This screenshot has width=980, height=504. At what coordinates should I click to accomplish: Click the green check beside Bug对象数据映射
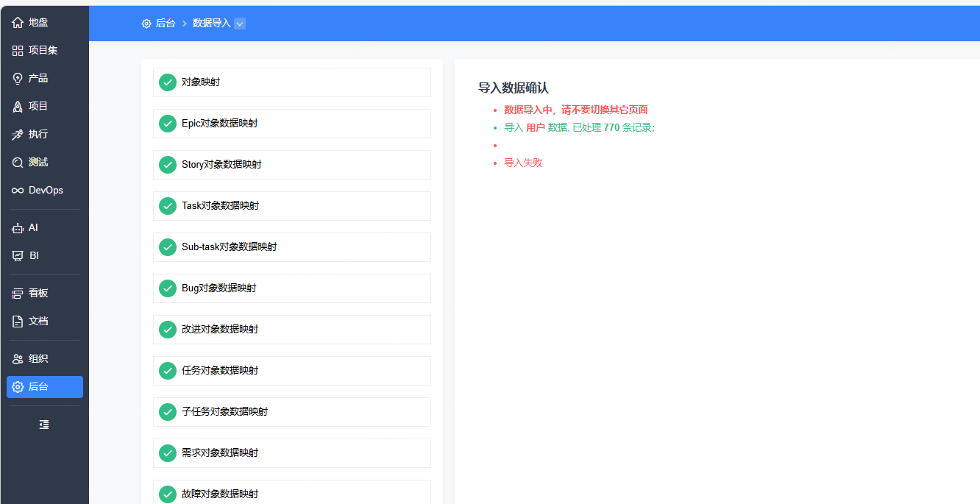pos(168,288)
